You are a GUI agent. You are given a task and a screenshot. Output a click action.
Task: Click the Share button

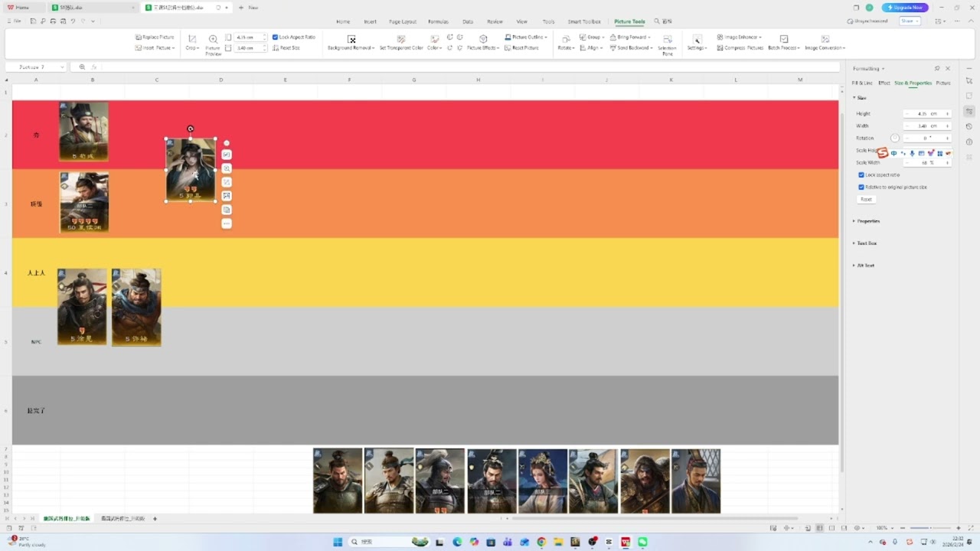point(910,21)
